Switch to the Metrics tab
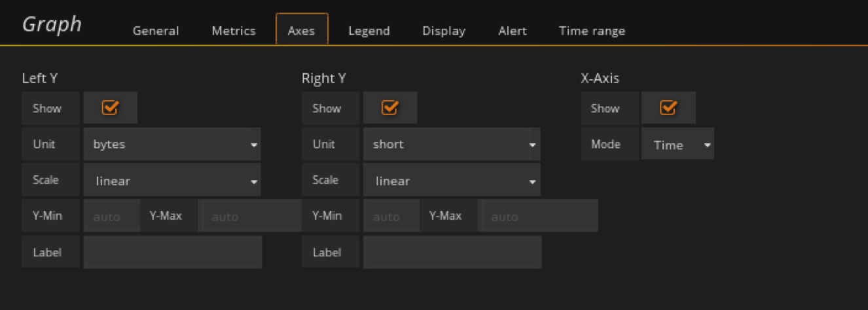868x310 pixels. point(234,31)
